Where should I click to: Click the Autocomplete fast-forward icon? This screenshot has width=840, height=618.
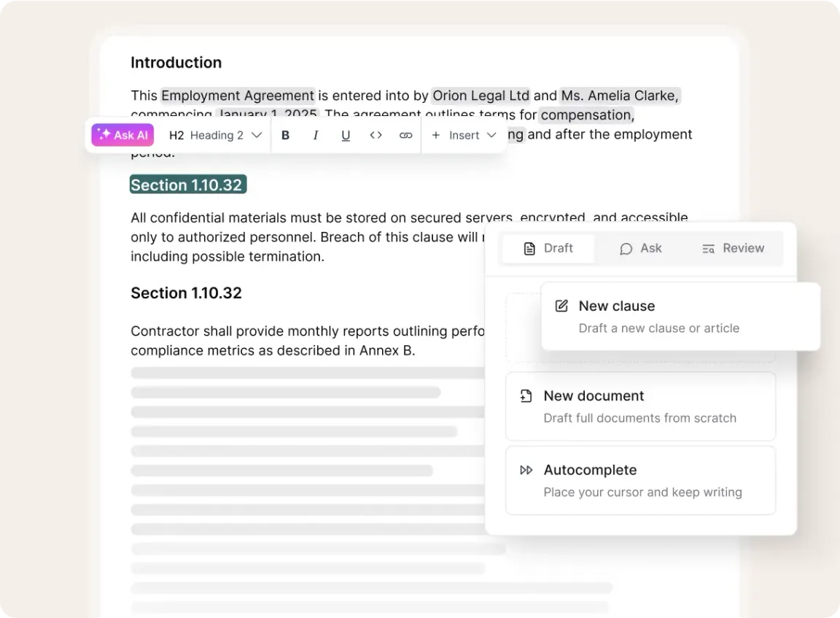tap(526, 470)
